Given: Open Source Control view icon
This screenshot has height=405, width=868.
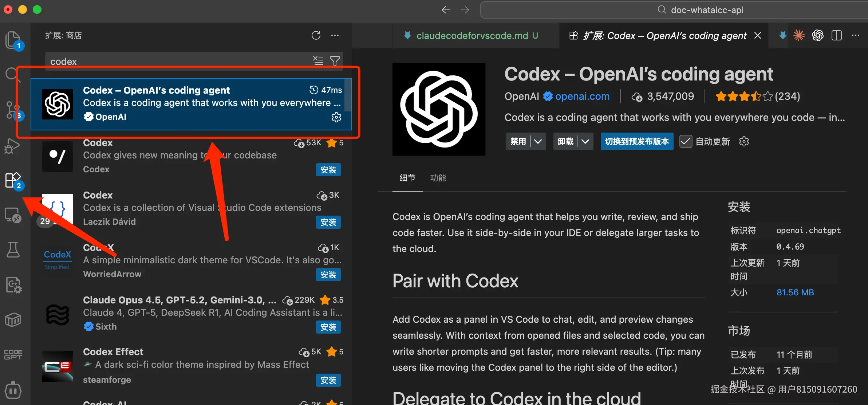Looking at the screenshot, I should point(12,110).
